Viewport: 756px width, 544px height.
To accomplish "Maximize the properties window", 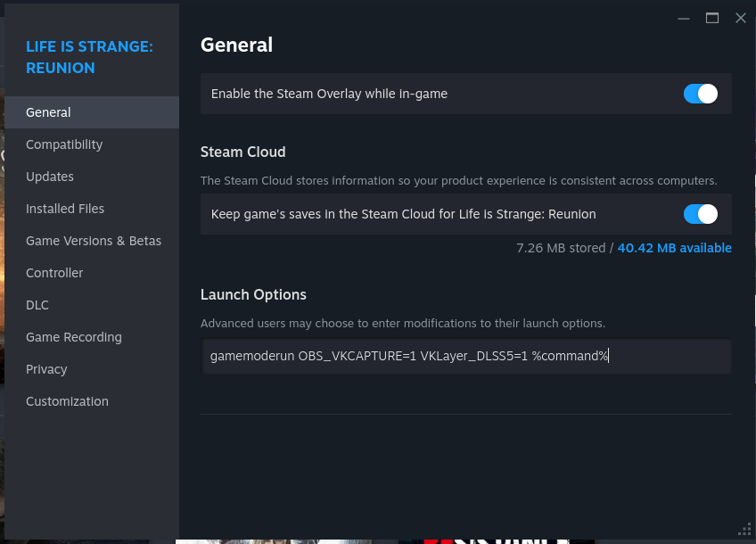I will pos(712,19).
